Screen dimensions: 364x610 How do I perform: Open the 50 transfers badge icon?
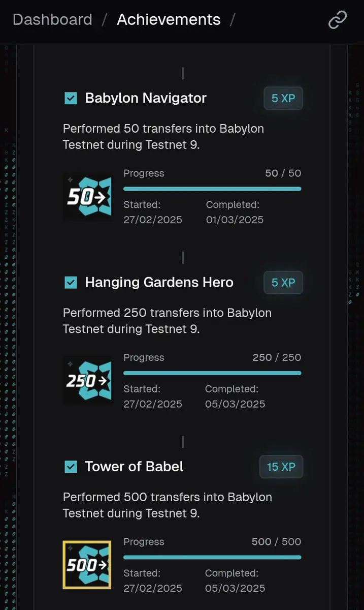[x=87, y=197]
